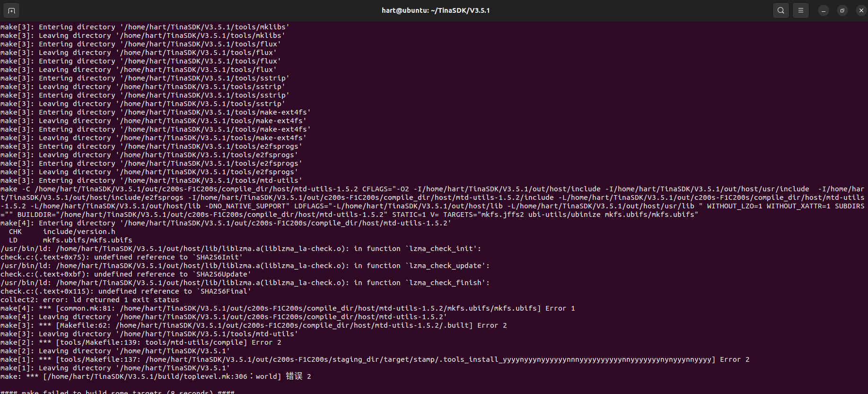Close the terminal window
The image size is (868, 394).
click(x=861, y=10)
